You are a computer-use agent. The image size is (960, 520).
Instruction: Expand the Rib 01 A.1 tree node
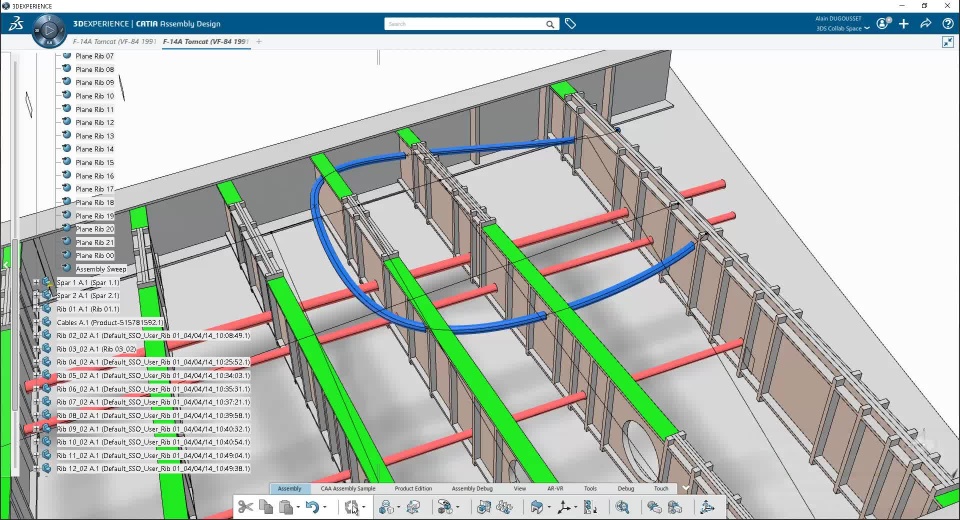[x=36, y=309]
